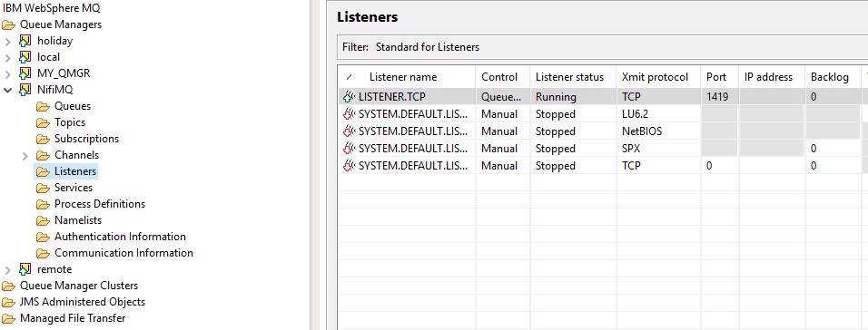868x330 pixels.
Task: Select holiday in the navigator tree
Action: 54,41
